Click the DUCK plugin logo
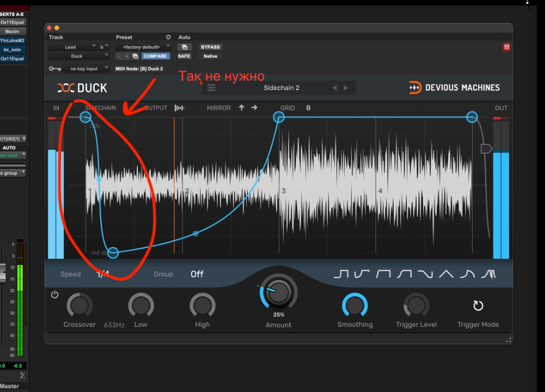Image resolution: width=545 pixels, height=392 pixels. click(83, 88)
